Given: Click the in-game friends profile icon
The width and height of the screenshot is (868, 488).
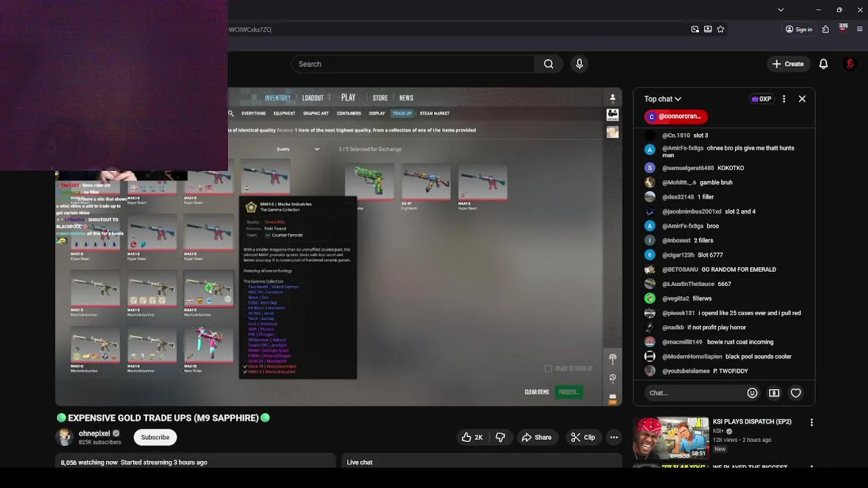Looking at the screenshot, I should click(612, 98).
